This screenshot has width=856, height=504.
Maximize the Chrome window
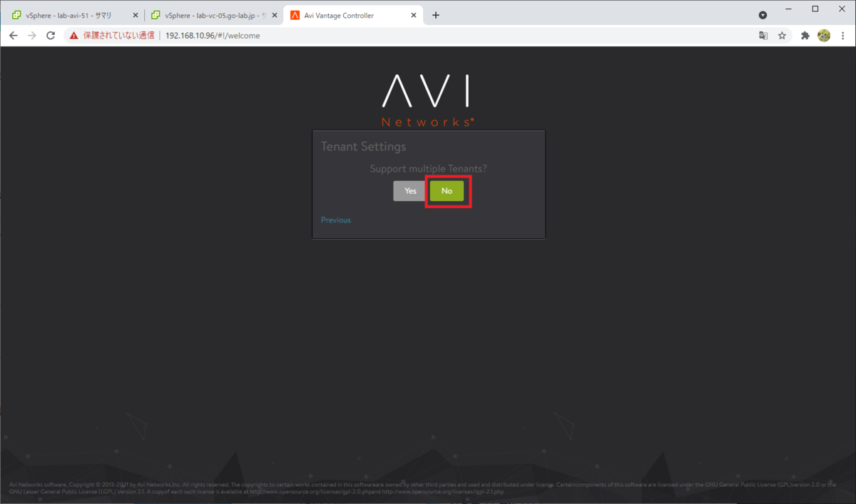coord(815,9)
